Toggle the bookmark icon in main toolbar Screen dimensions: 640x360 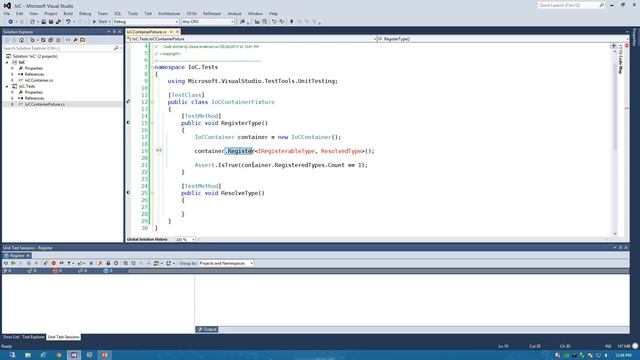pyautogui.click(x=291, y=22)
